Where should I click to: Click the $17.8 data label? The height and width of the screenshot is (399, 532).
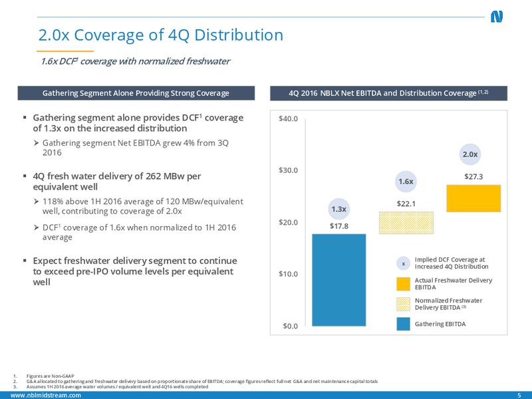tap(339, 226)
